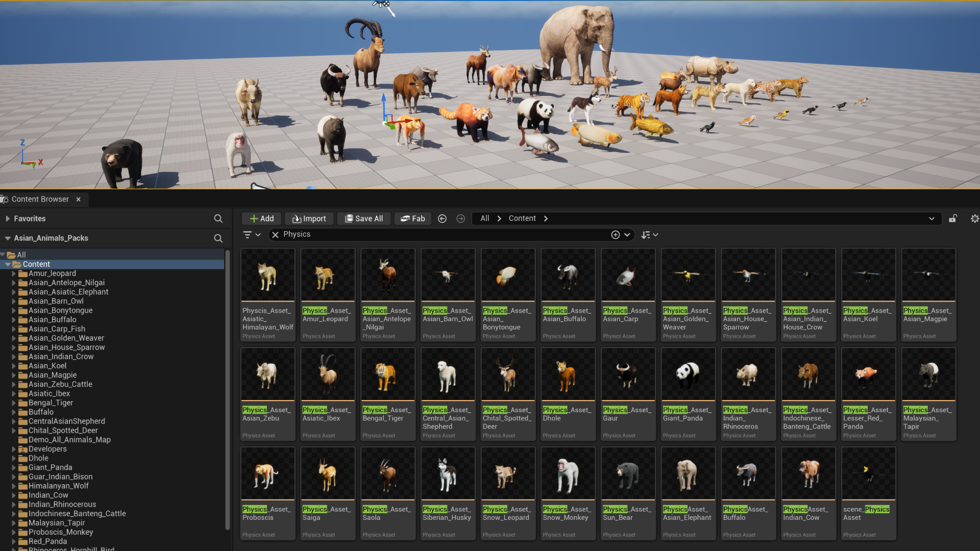980x551 pixels.
Task: Open Content Browser settings gear
Action: [974, 218]
